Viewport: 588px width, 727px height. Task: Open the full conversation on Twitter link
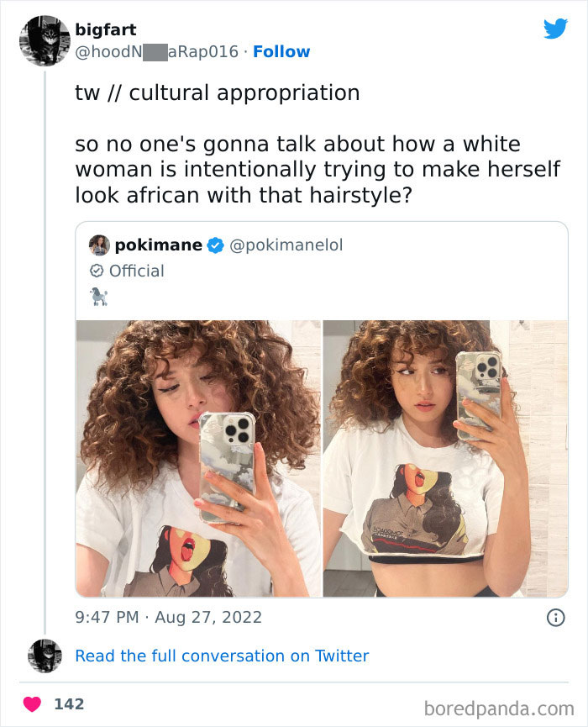point(222,656)
